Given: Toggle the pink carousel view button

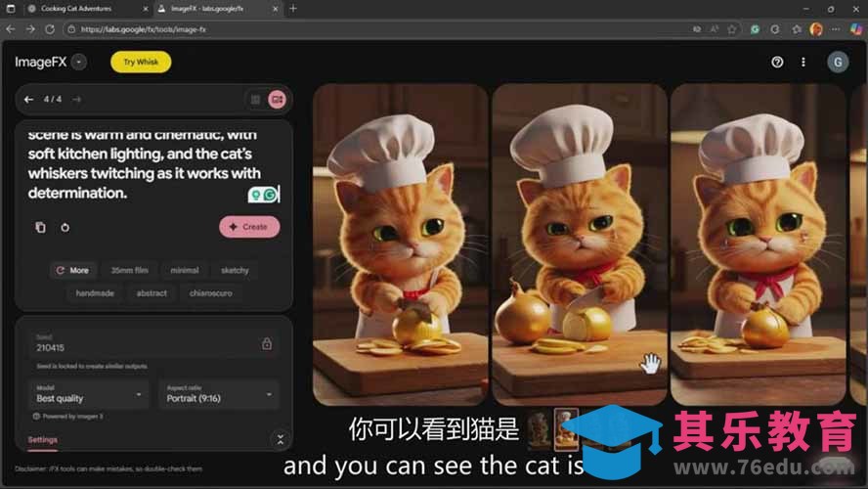Looking at the screenshot, I should point(277,99).
